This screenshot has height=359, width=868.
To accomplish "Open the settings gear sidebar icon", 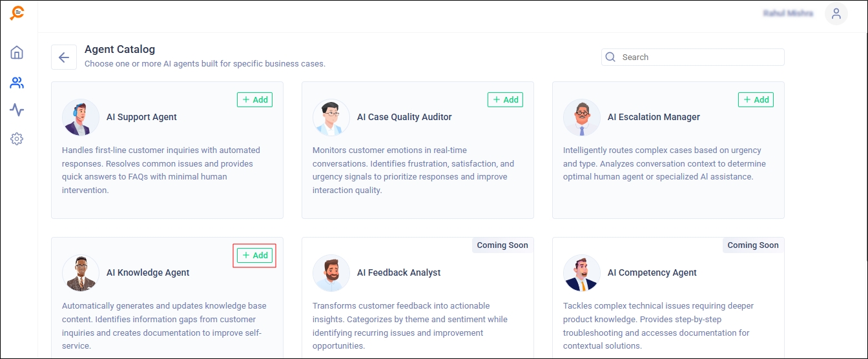I will (x=17, y=138).
